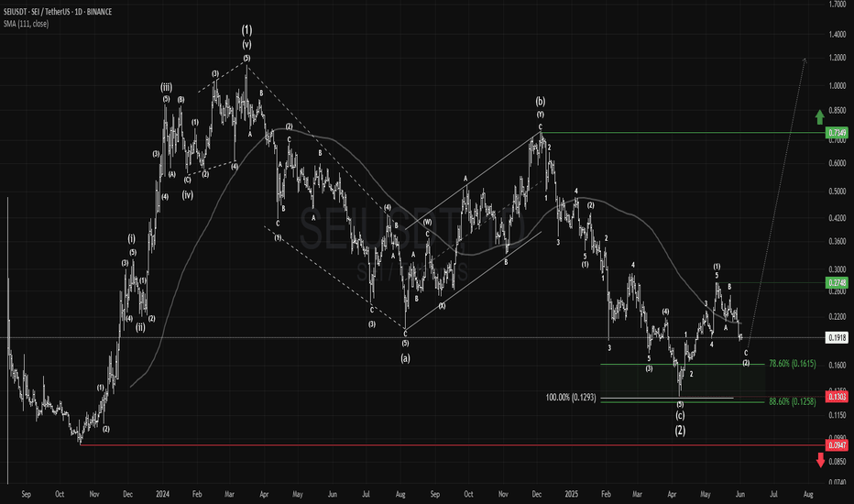Click 0.5000 on the price scale
The height and width of the screenshot is (504, 854).
point(838,192)
